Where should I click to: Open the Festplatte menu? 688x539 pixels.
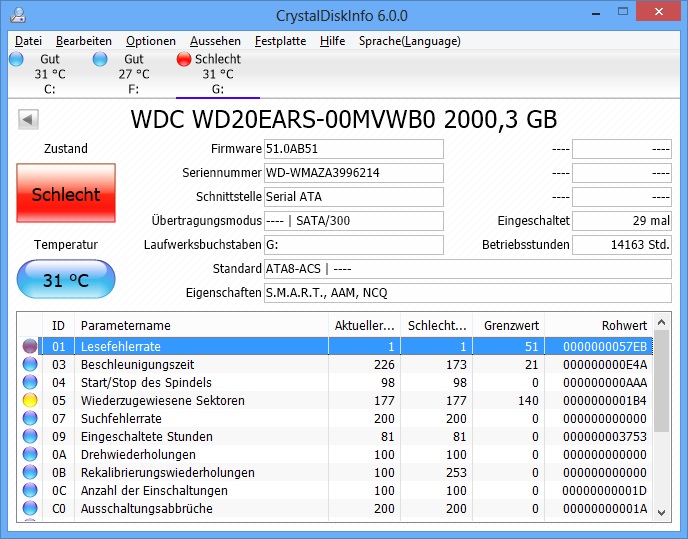coord(280,41)
